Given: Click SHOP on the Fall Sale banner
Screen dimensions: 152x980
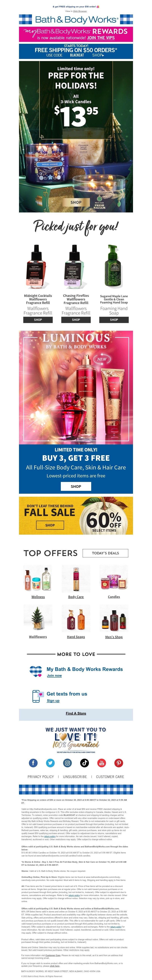Looking at the screenshot, I should pos(50,525).
